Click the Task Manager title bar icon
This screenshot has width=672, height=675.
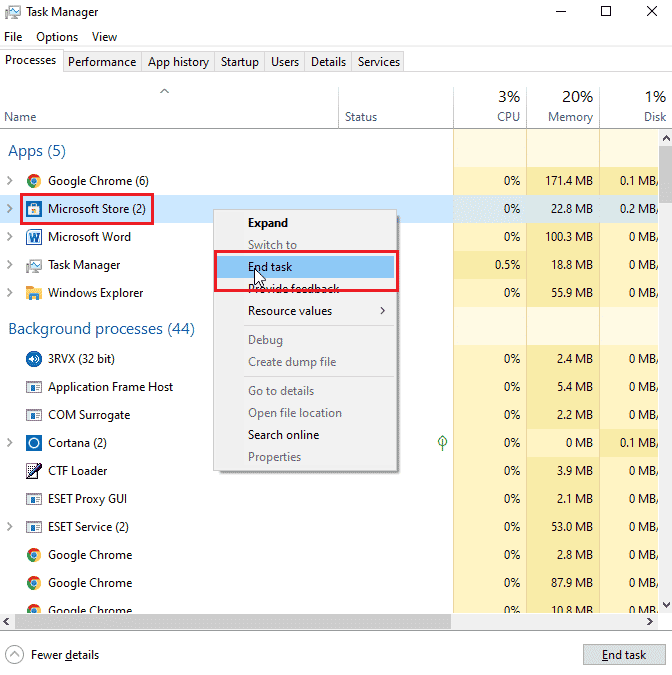click(12, 12)
